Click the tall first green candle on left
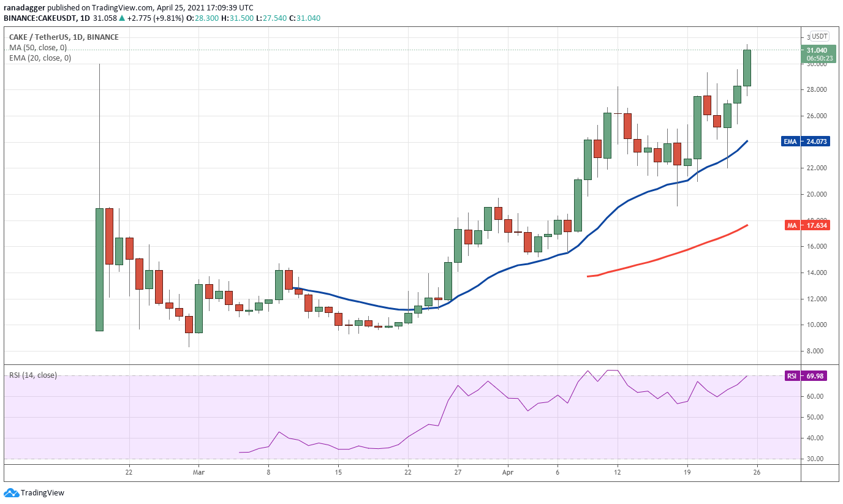Viewport: 843px width, 504px height. [99, 269]
